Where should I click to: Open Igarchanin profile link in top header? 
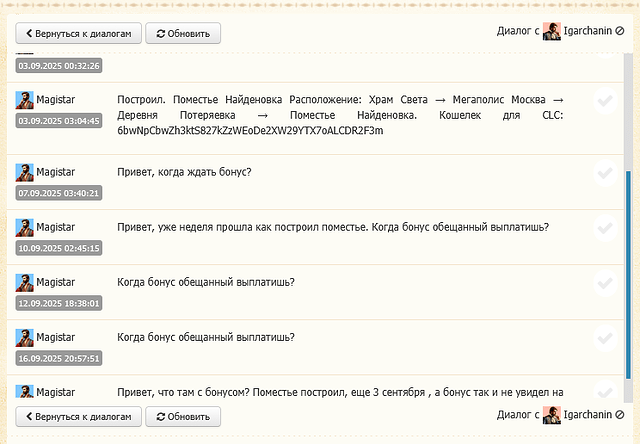[x=587, y=31]
